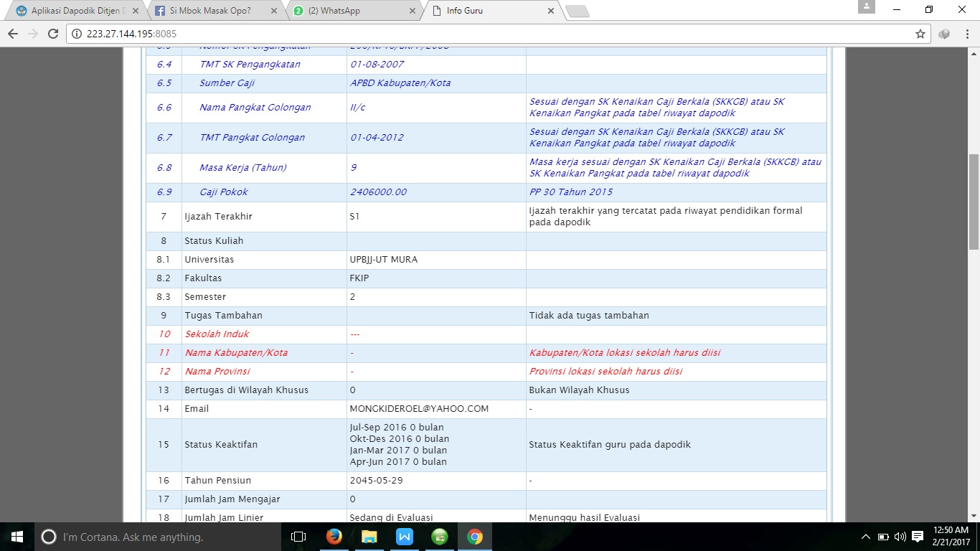Show hidden system tray icons
Viewport: 980px width, 551px height.
point(866,537)
